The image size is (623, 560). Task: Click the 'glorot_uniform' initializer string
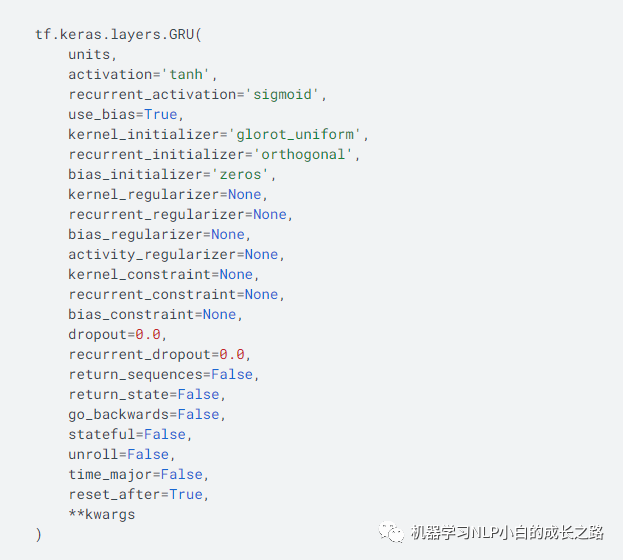(x=298, y=134)
